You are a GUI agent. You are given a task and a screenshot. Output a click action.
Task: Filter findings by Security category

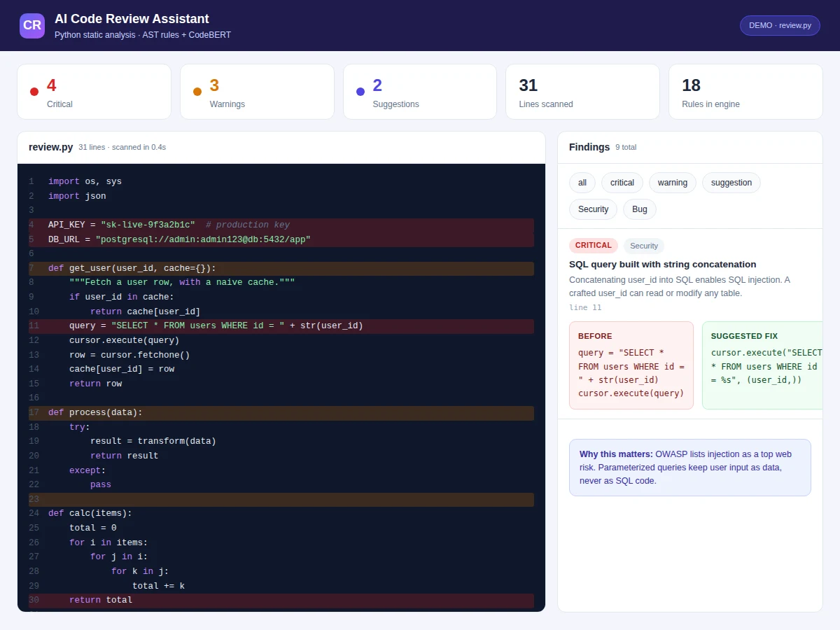point(594,209)
